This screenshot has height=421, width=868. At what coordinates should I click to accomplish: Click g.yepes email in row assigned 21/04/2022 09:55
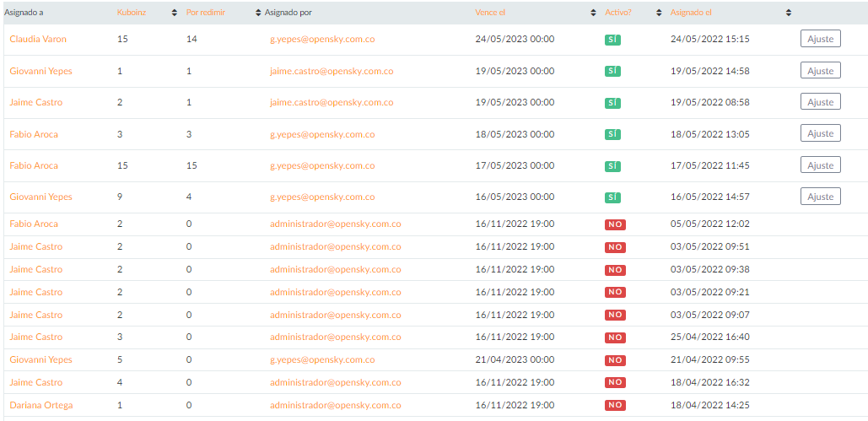323,359
